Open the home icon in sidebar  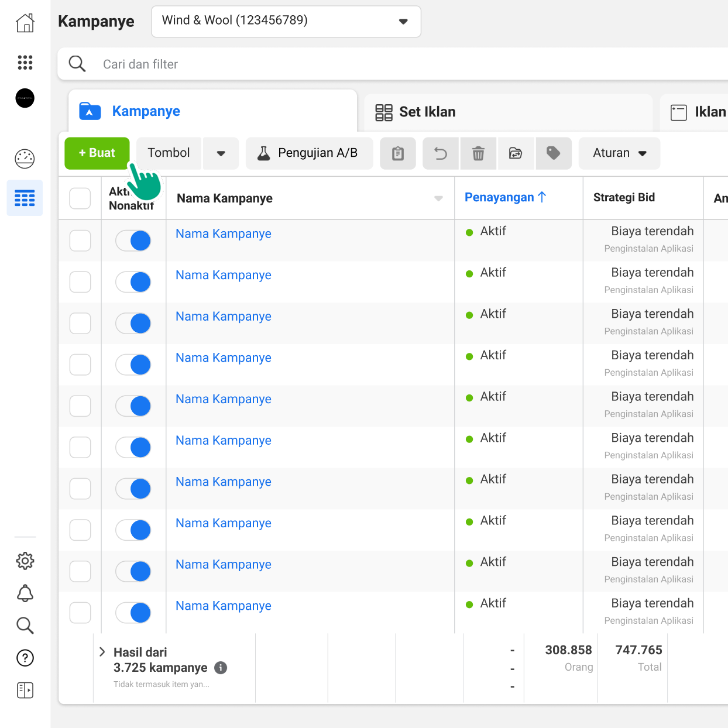tap(25, 23)
